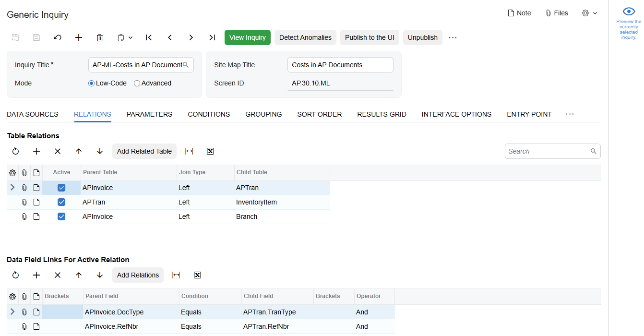Image resolution: width=644 pixels, height=336 pixels.
Task: Add a row to Table Relations
Action: point(36,151)
